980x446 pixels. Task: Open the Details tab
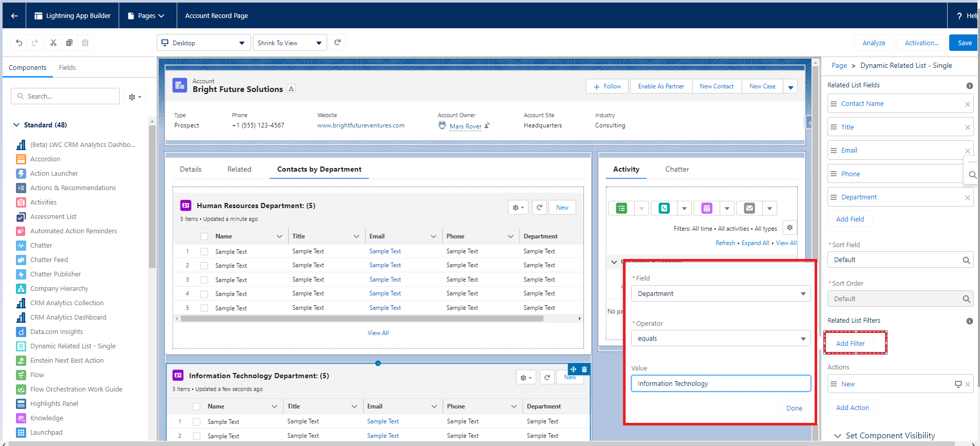pyautogui.click(x=191, y=169)
